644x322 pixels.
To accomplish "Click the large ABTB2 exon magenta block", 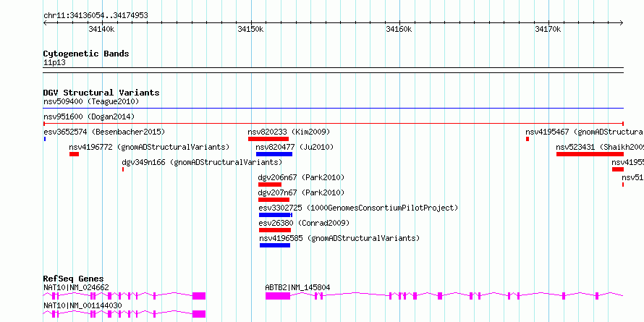I will click(278, 296).
